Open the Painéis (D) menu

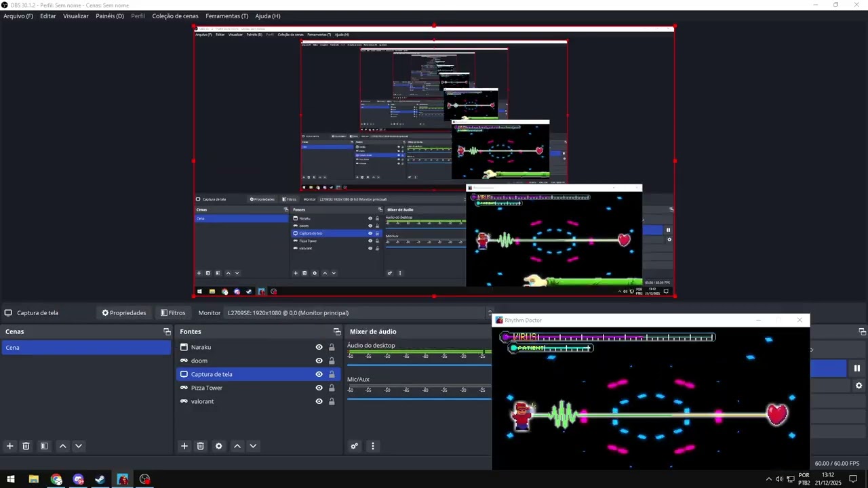coord(110,16)
